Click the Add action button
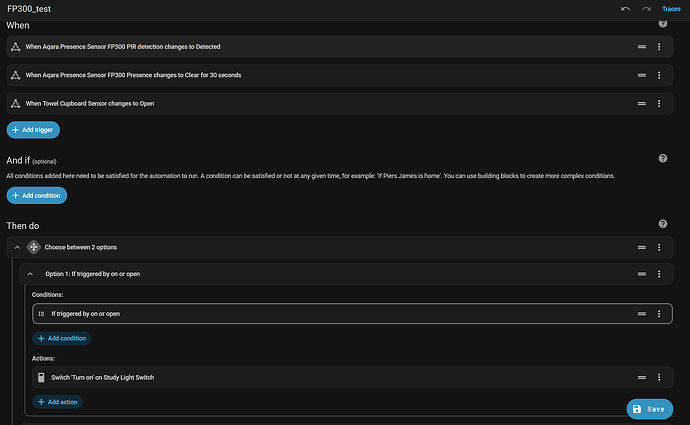This screenshot has width=690, height=425. click(57, 401)
